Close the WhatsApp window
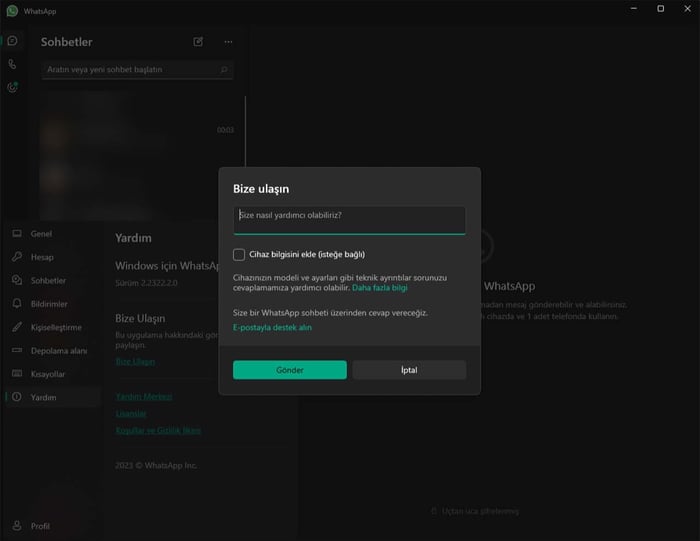Image resolution: width=700 pixels, height=541 pixels. point(688,8)
